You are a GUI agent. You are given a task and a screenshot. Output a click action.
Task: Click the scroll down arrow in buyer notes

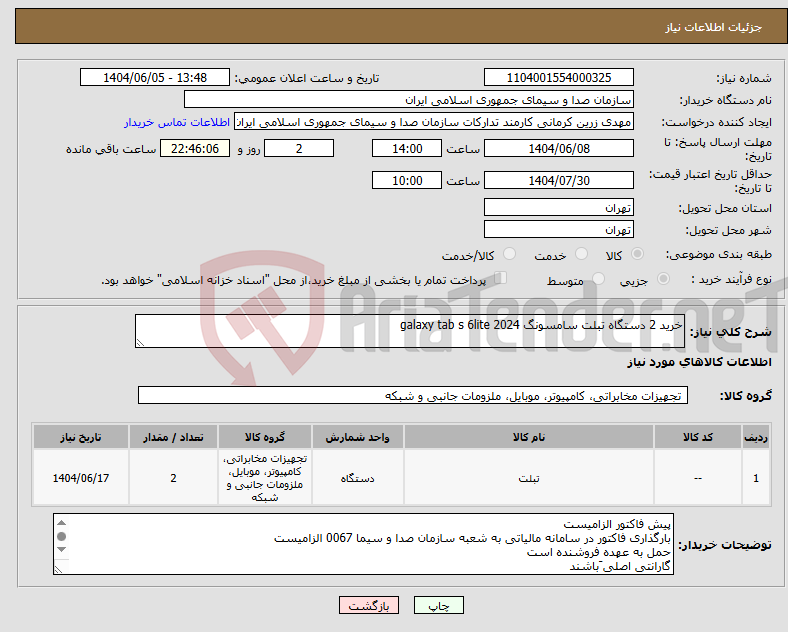tap(61, 550)
